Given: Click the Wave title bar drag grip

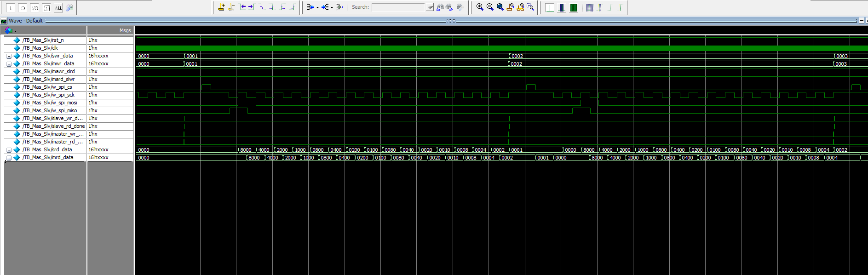Looking at the screenshot, I should click(x=451, y=21).
